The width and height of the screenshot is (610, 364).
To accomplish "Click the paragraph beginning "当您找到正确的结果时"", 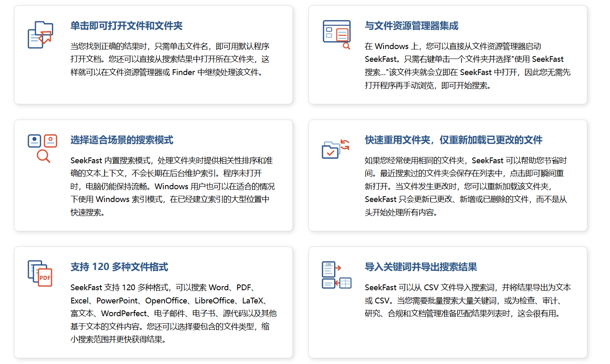I will 170,59.
